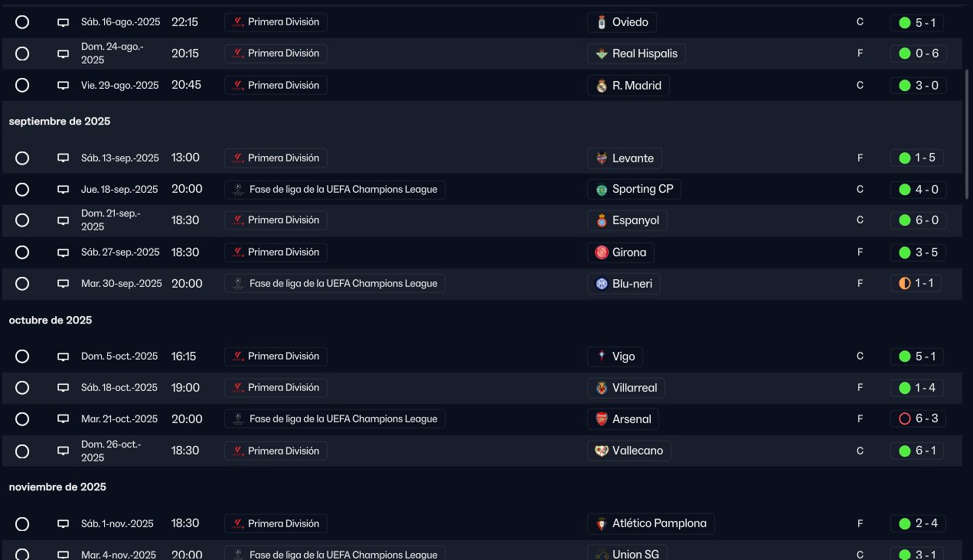Open the 1 - 1 draw result against Blu-neri
Viewport: 973px width, 560px height.
pyautogui.click(x=916, y=284)
